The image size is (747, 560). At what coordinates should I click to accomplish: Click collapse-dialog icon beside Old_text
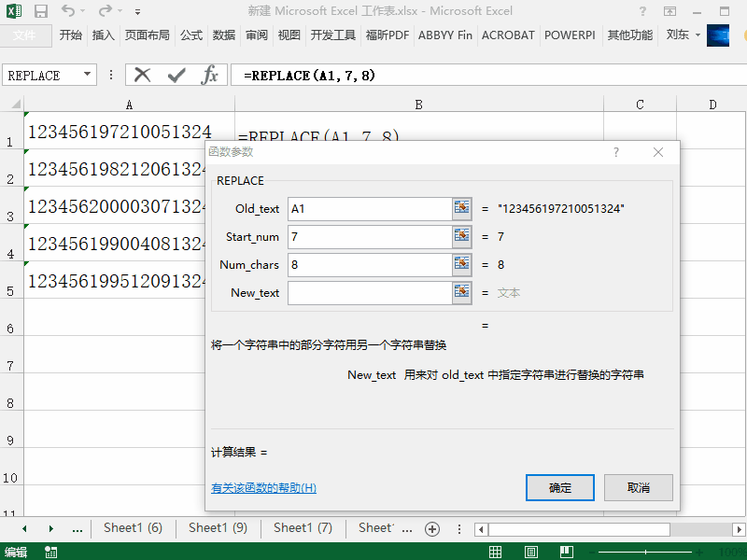coord(461,208)
